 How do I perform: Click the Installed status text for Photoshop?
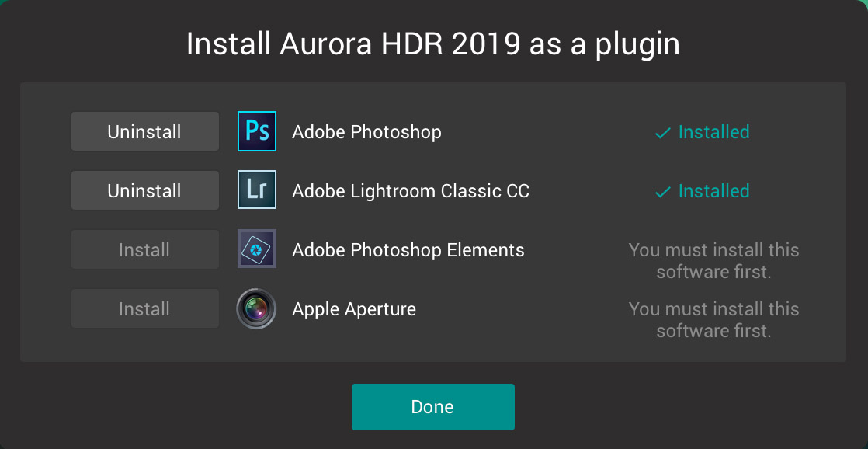713,132
